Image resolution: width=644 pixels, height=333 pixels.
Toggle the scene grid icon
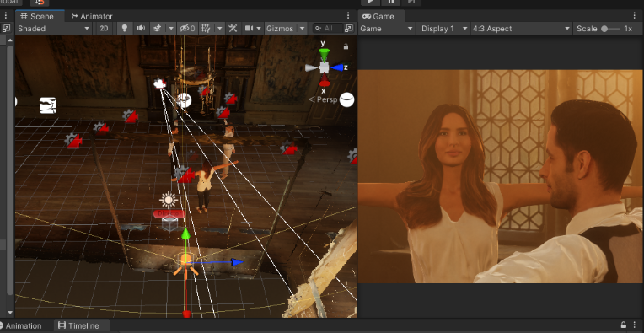coord(207,29)
